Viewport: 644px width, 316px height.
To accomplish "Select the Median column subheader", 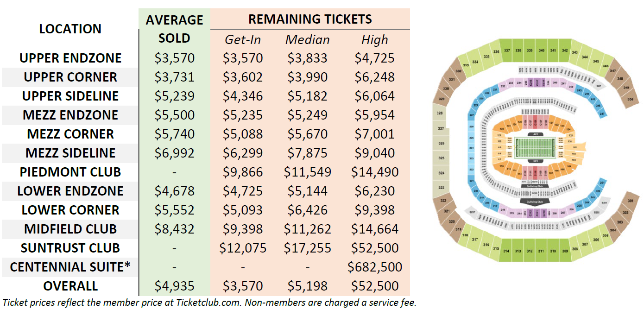I will coord(308,40).
